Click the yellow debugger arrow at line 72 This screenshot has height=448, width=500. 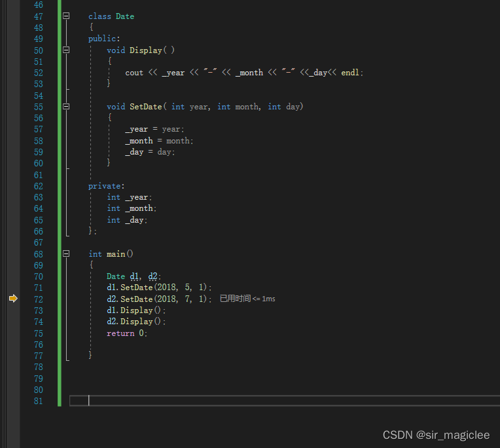(x=13, y=299)
